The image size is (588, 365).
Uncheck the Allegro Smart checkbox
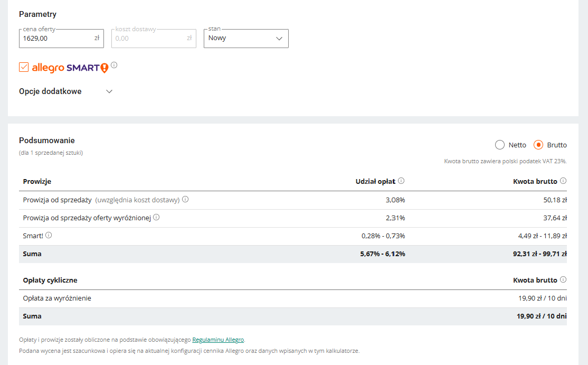(24, 67)
